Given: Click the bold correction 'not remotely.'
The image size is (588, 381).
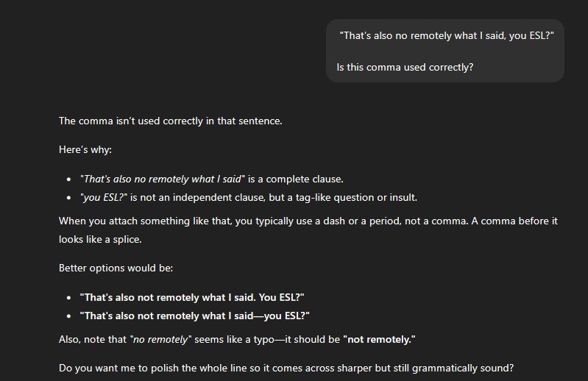Looking at the screenshot, I should (x=379, y=339).
